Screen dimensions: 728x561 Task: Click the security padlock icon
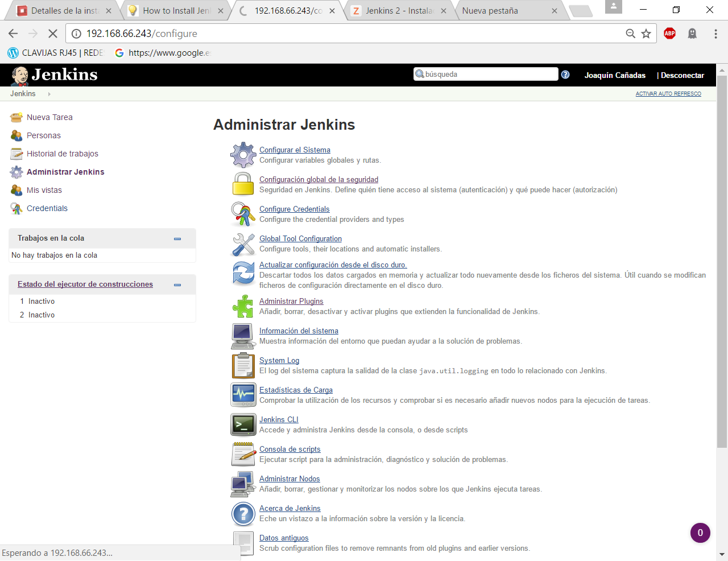tap(243, 184)
